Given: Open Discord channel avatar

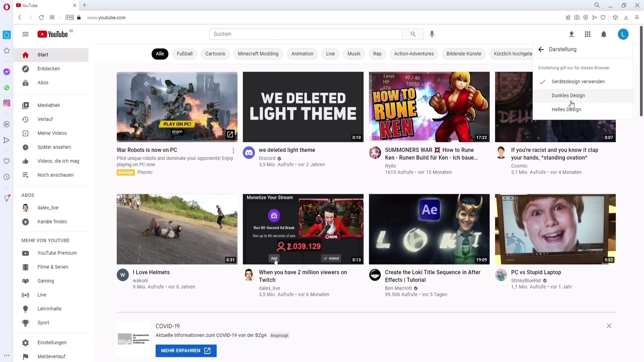Looking at the screenshot, I should 249,153.
